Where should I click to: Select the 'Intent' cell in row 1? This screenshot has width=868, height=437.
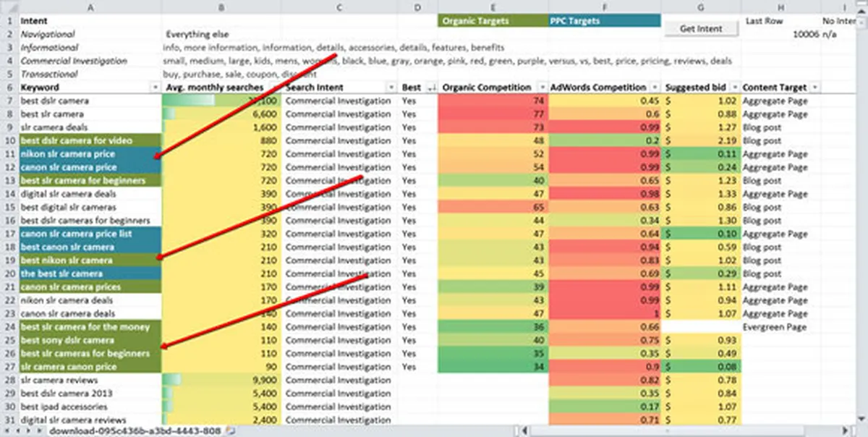click(90, 21)
